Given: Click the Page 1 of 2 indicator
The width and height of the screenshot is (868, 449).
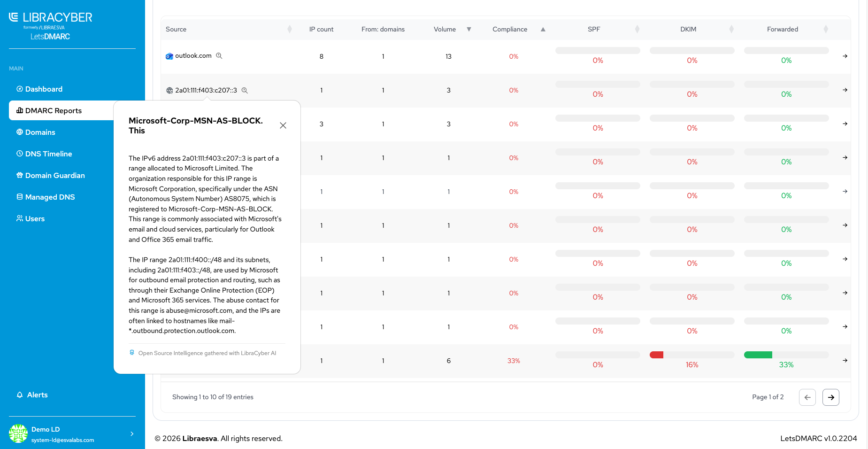Looking at the screenshot, I should click(x=768, y=397).
